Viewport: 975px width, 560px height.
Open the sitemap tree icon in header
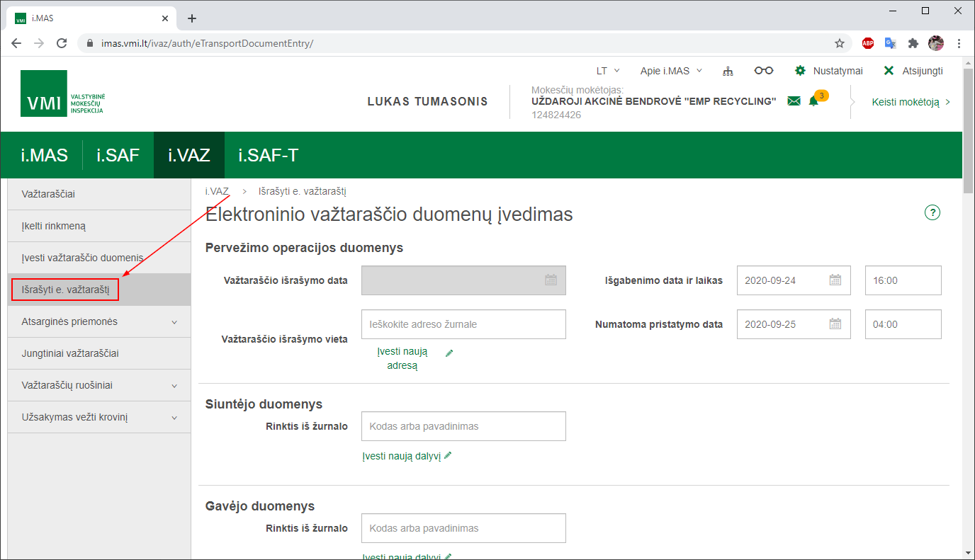(x=727, y=71)
